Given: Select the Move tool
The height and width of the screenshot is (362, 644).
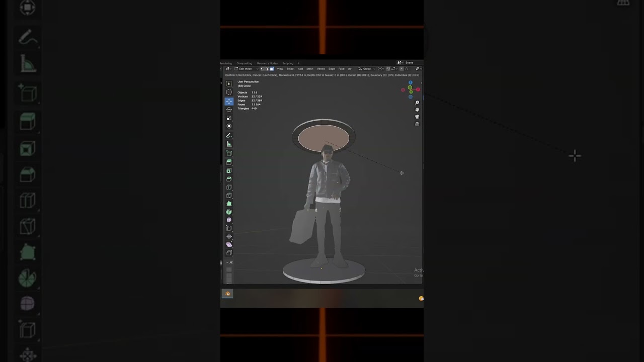Looking at the screenshot, I should click(229, 101).
